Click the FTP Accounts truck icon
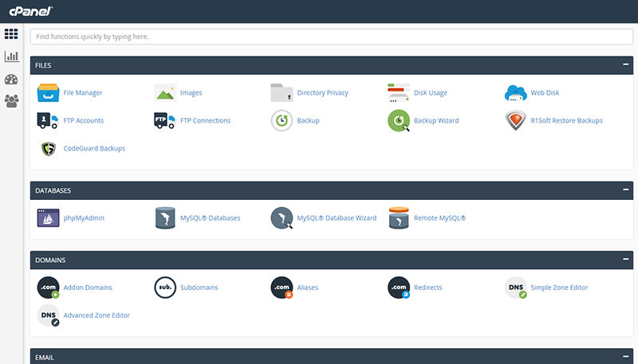The width and height of the screenshot is (638, 364). 48,120
